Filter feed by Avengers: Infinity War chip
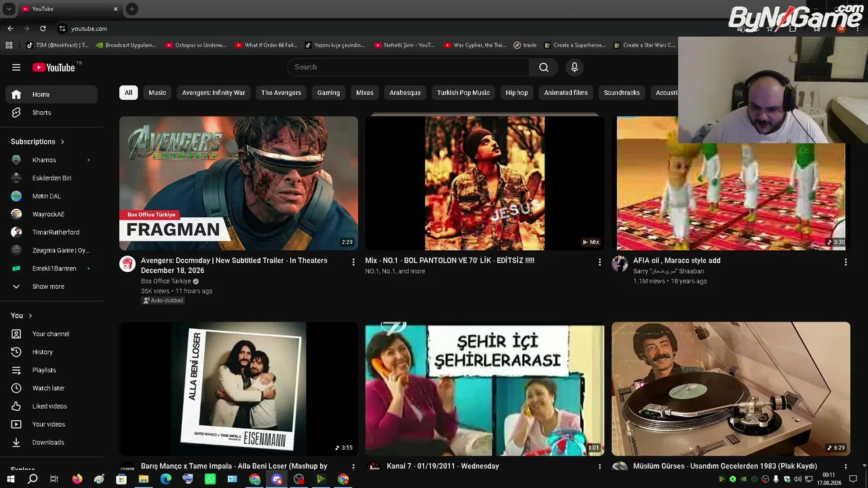The image size is (868, 488). [x=214, y=93]
